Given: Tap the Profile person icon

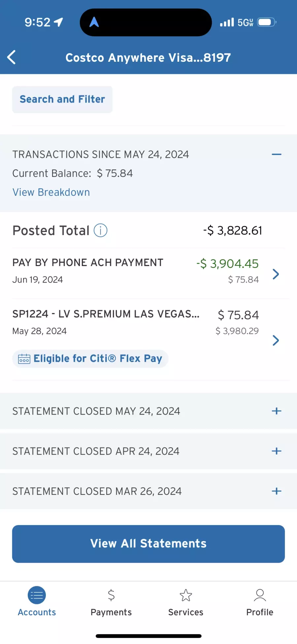Looking at the screenshot, I should pos(260,595).
